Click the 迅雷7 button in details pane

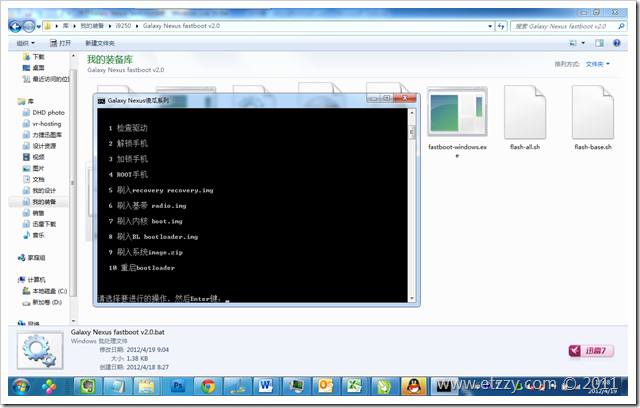(x=591, y=350)
